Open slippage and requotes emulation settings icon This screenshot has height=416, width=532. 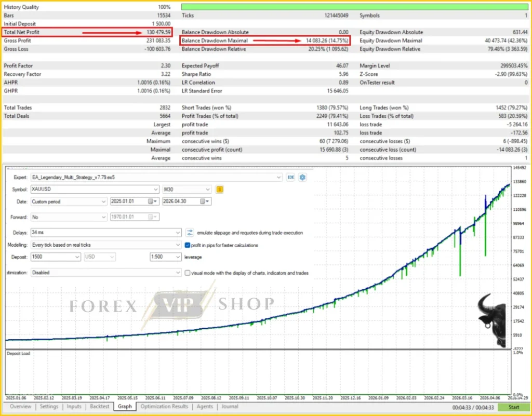pyautogui.click(x=190, y=233)
